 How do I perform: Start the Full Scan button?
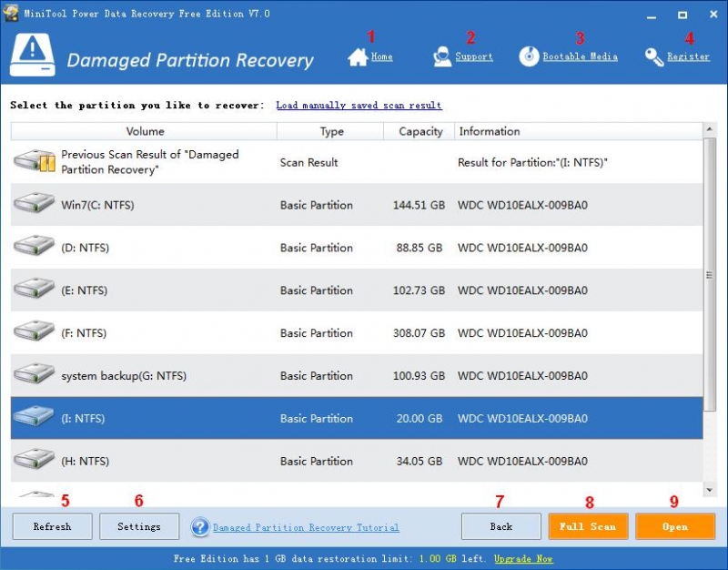click(588, 526)
